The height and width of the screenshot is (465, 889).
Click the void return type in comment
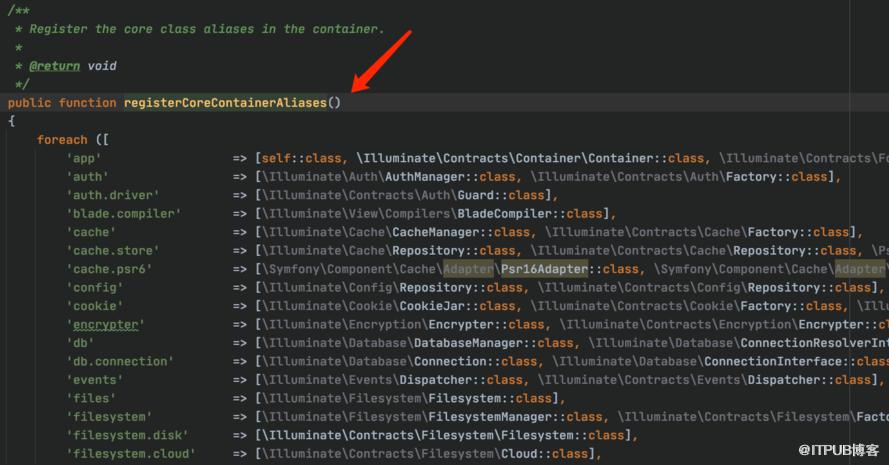click(102, 66)
